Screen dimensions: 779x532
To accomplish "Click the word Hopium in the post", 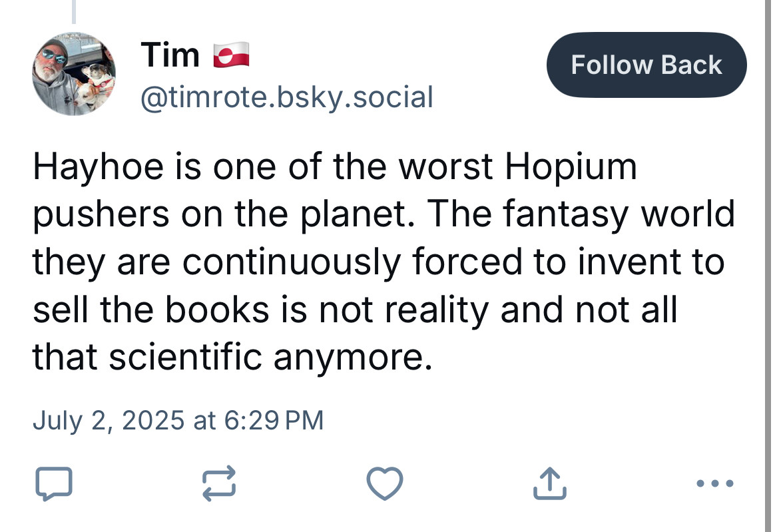I will [571, 167].
